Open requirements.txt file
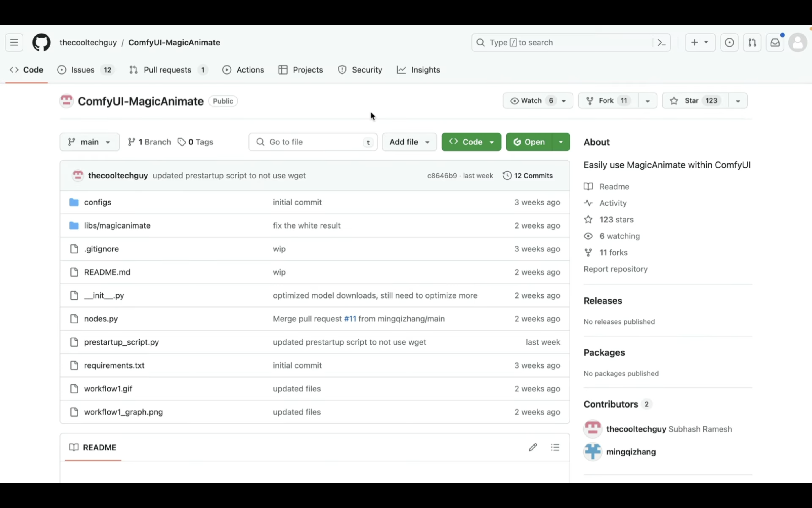The width and height of the screenshot is (812, 508). click(x=114, y=365)
